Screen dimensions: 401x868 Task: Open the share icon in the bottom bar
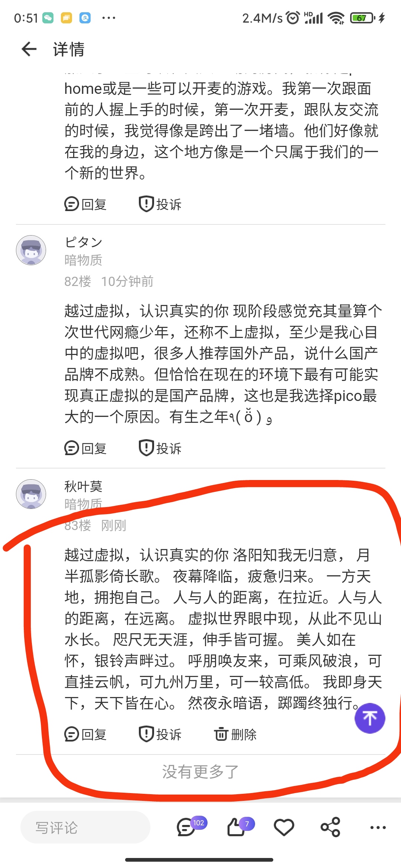point(330,827)
